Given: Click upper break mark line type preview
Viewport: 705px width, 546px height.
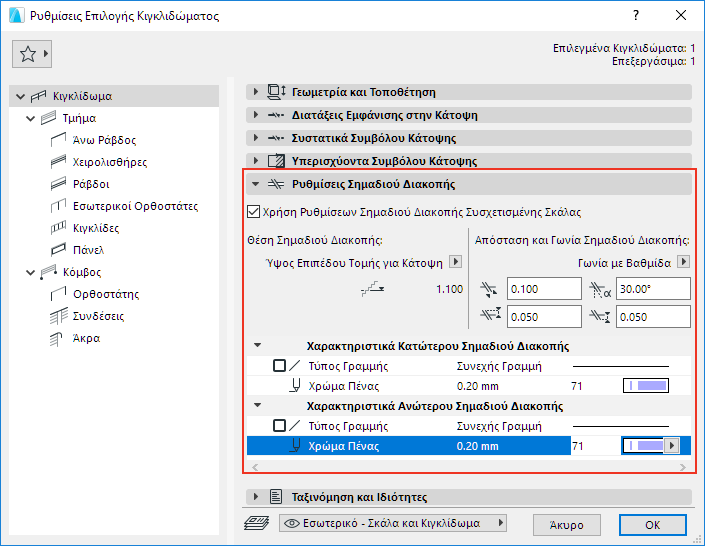Looking at the screenshot, I should [x=620, y=426].
